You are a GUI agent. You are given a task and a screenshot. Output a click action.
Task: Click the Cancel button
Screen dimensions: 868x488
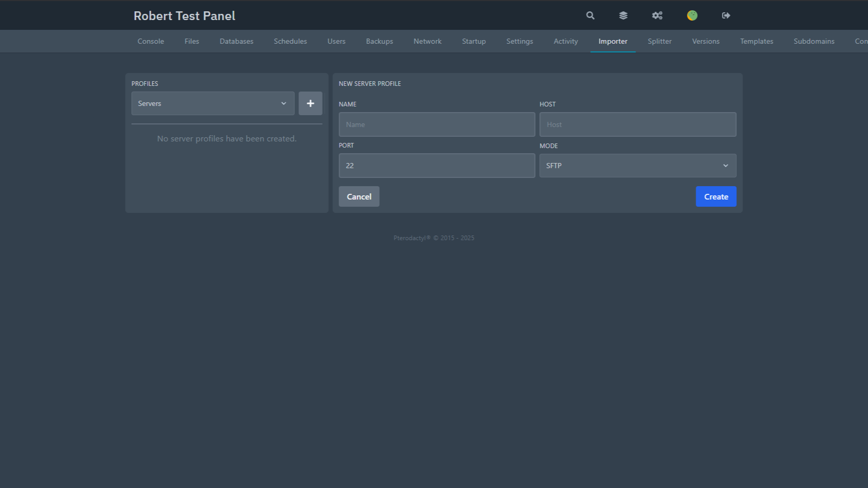click(359, 196)
